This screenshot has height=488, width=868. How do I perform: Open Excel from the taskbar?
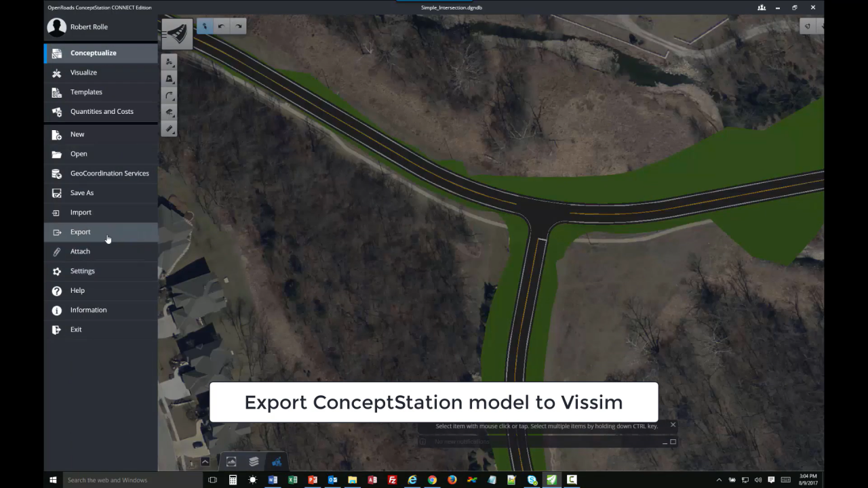293,480
